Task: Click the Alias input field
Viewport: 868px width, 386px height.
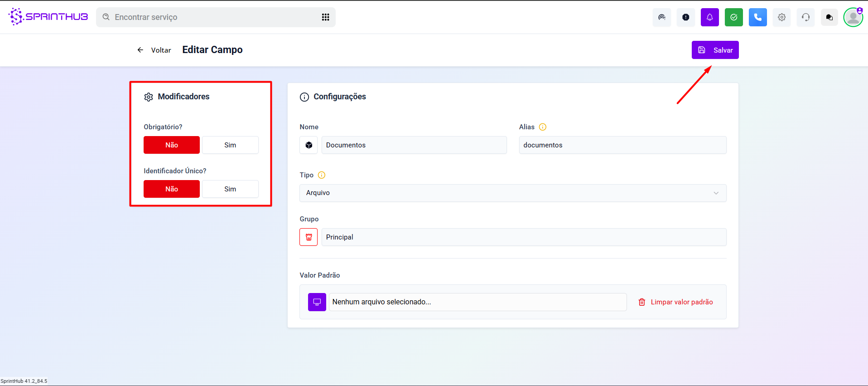Action: point(622,145)
